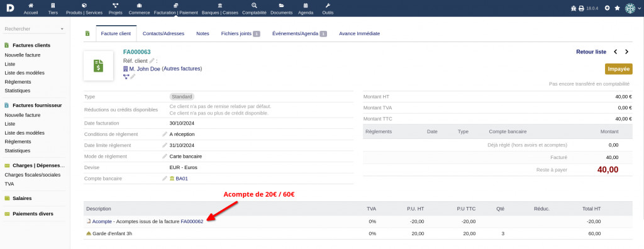Image resolution: width=644 pixels, height=249 pixels.
Task: Open the Documents menu
Action: (281, 9)
